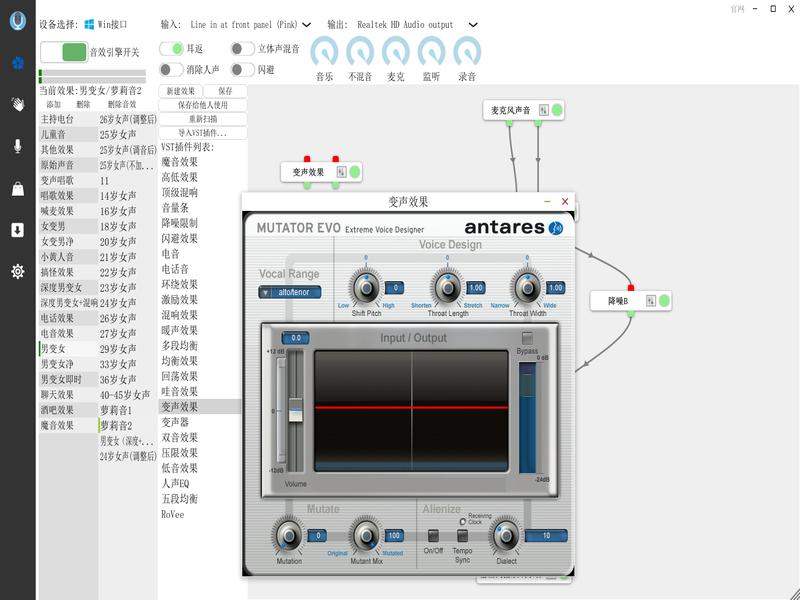Screen dimensions: 800x600
Task: Select the 40-45岁女声 preset
Action: tap(128, 395)
